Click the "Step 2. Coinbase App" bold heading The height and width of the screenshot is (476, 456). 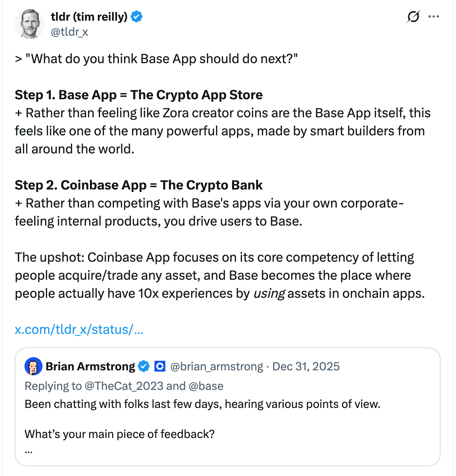point(138,185)
